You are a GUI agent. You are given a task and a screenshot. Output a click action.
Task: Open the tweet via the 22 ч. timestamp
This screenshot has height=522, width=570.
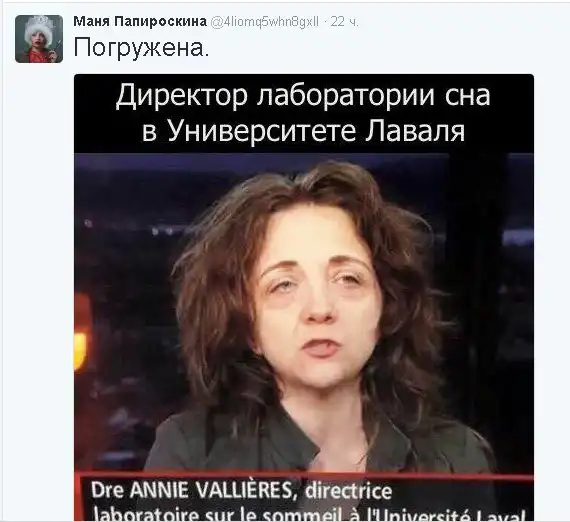point(345,22)
